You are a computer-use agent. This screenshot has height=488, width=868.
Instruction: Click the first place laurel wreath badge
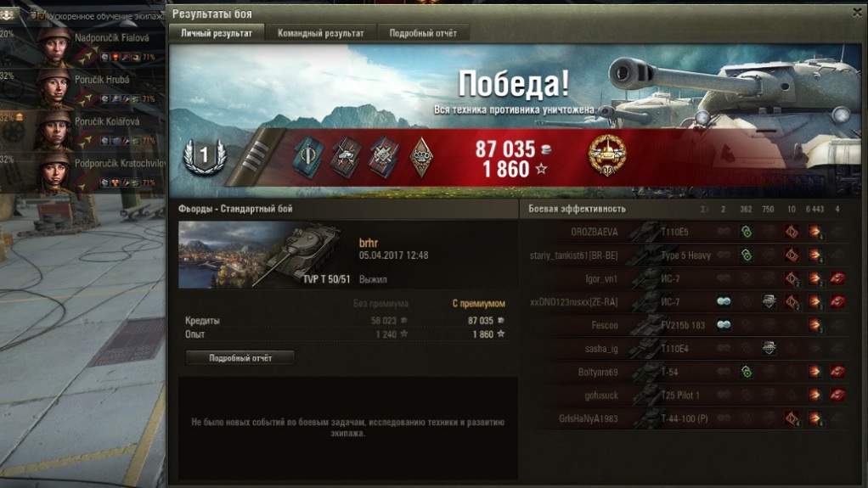tap(205, 156)
